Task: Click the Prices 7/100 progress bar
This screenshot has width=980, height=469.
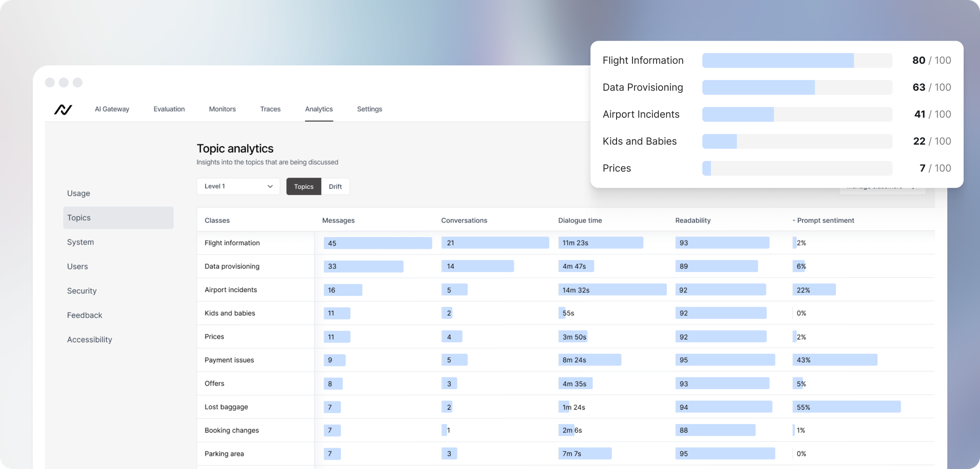Action: click(x=797, y=168)
